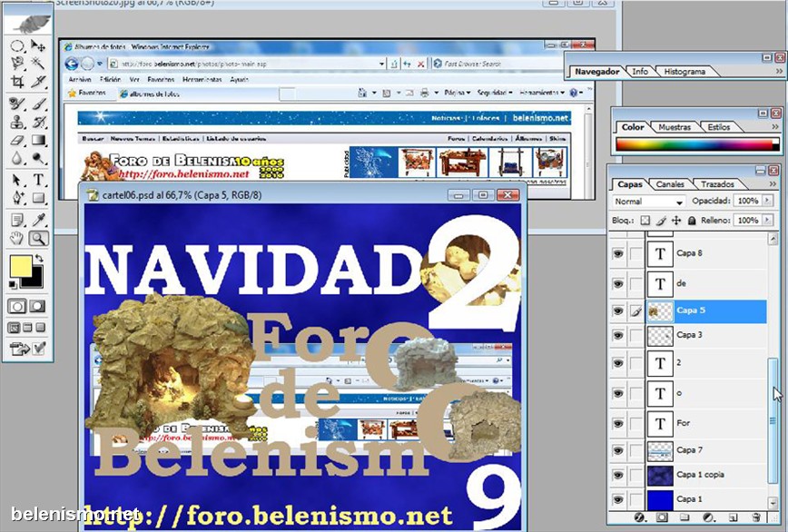Select the Hand tool
This screenshot has width=788, height=532.
tap(17, 239)
